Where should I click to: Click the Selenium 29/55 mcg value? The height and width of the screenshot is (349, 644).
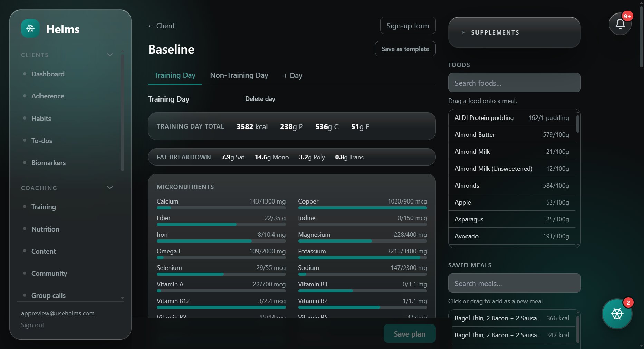[271, 268]
